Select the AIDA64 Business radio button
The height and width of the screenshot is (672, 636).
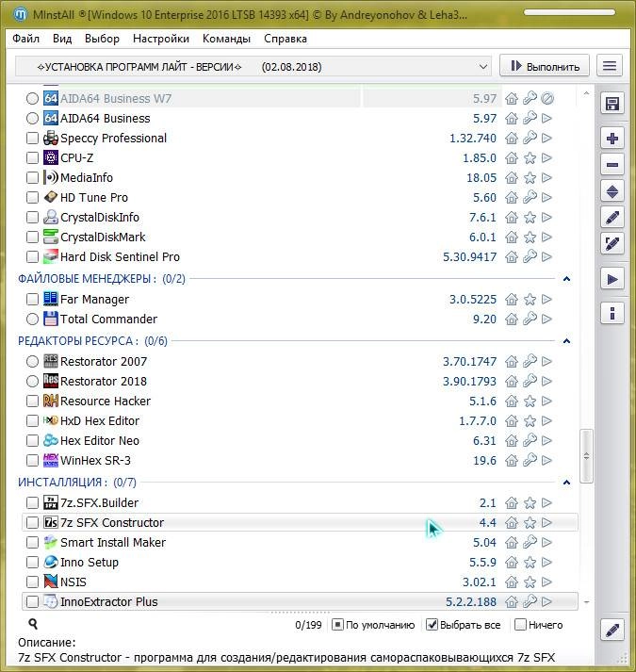(32, 119)
